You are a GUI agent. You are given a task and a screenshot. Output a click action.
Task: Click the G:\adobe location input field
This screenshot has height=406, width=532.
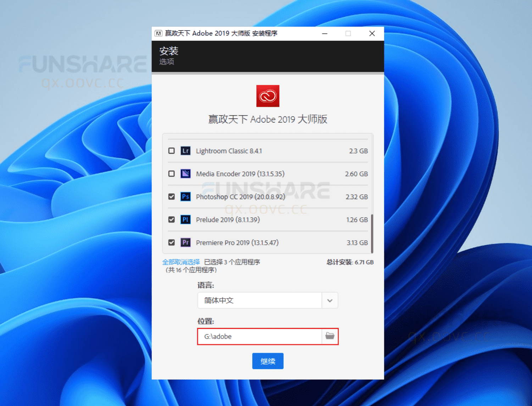click(x=260, y=336)
